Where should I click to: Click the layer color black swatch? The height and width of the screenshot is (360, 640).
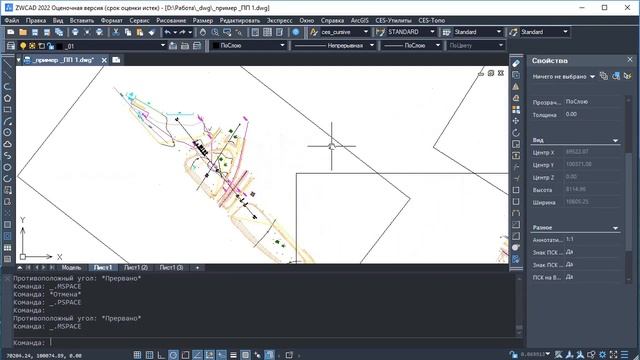(60, 46)
